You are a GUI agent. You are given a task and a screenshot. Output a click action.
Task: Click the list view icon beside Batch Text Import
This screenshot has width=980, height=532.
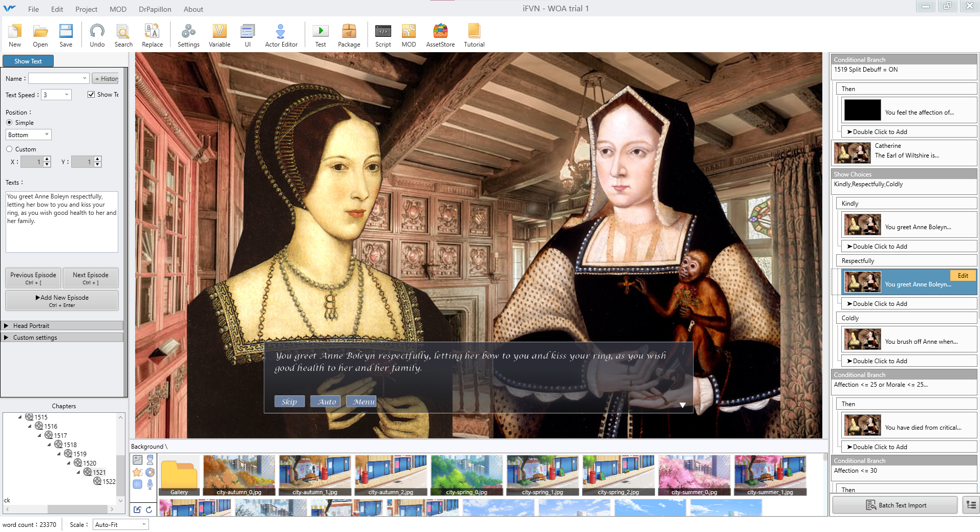click(x=971, y=505)
